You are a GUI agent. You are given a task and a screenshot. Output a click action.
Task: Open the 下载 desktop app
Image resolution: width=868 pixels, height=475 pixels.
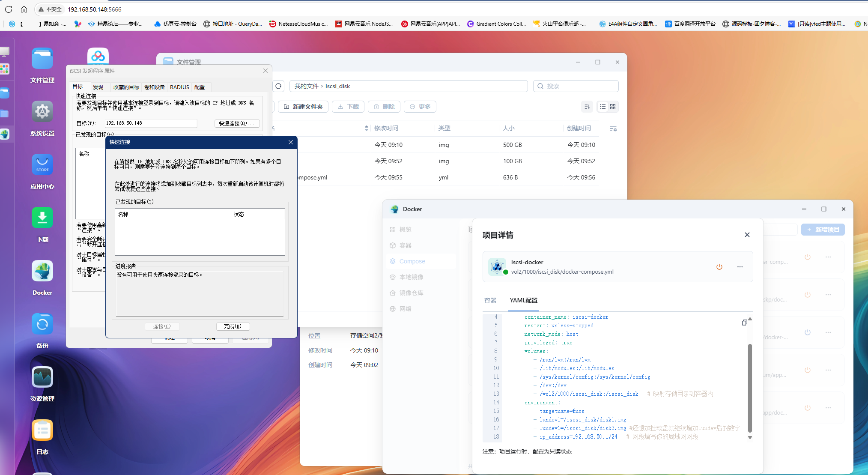(x=42, y=218)
